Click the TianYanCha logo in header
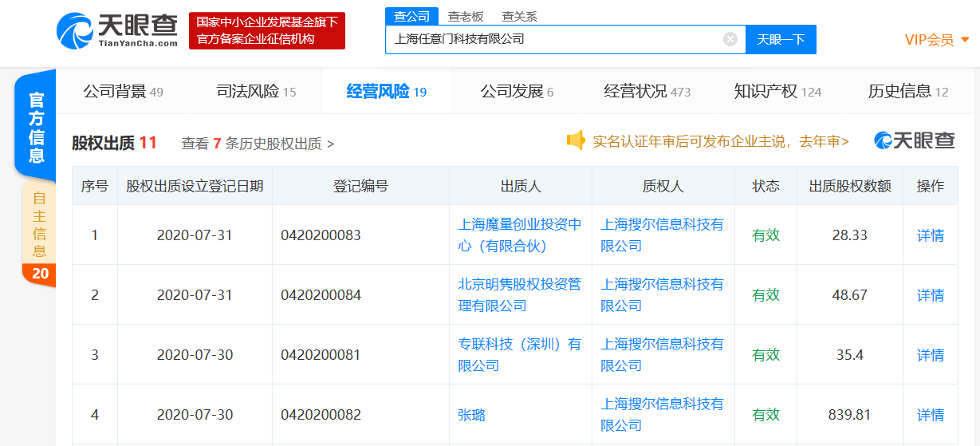 click(117, 30)
